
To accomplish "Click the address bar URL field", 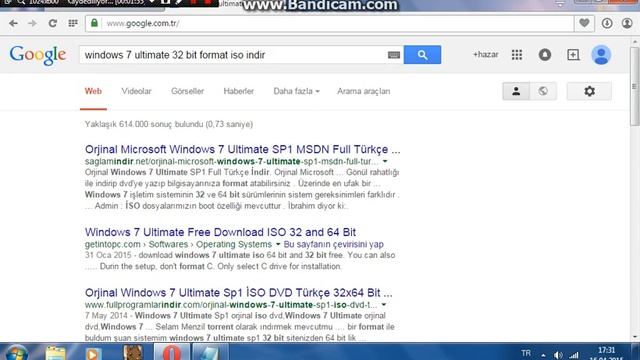I will 330,23.
